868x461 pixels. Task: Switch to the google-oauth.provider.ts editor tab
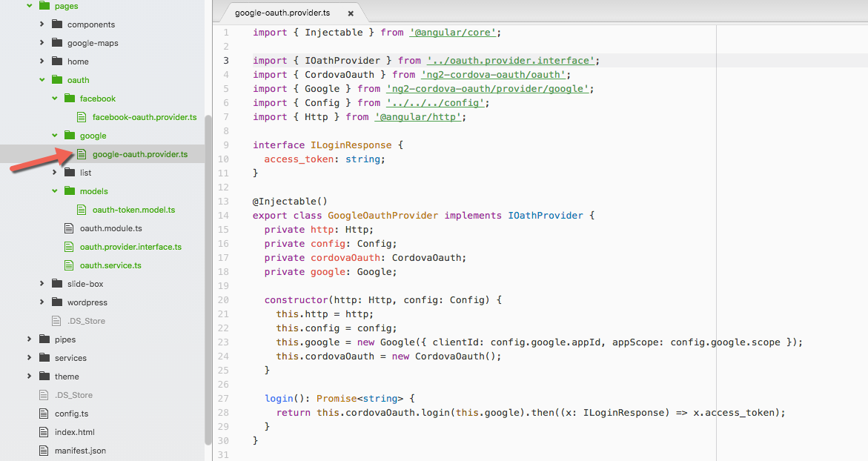tap(282, 13)
